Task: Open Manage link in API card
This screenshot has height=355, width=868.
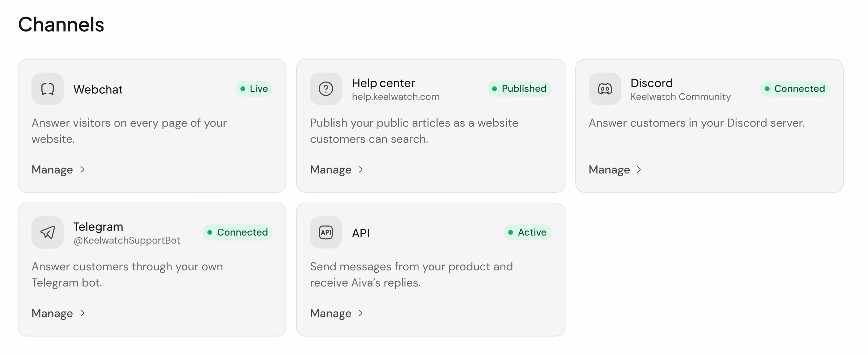Action: [336, 313]
